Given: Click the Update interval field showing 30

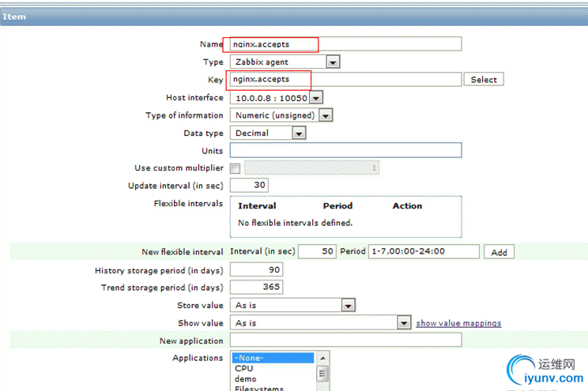Looking at the screenshot, I should coord(249,185).
